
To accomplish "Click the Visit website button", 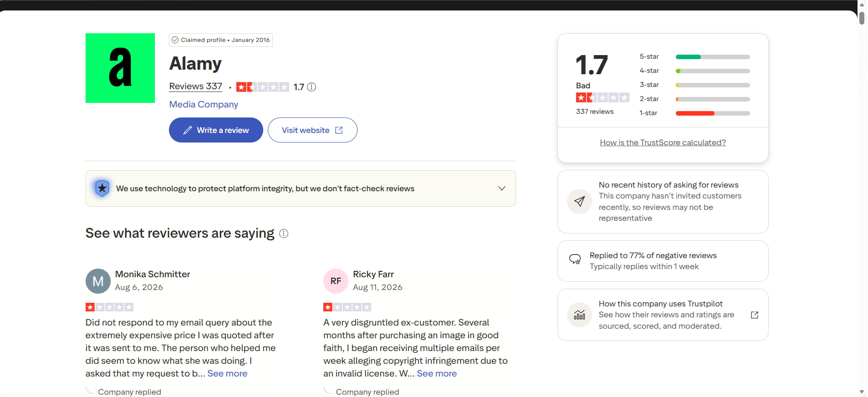I will coord(312,130).
